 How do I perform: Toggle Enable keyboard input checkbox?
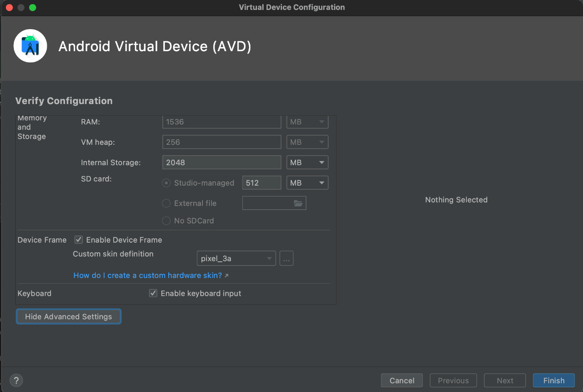tap(153, 293)
